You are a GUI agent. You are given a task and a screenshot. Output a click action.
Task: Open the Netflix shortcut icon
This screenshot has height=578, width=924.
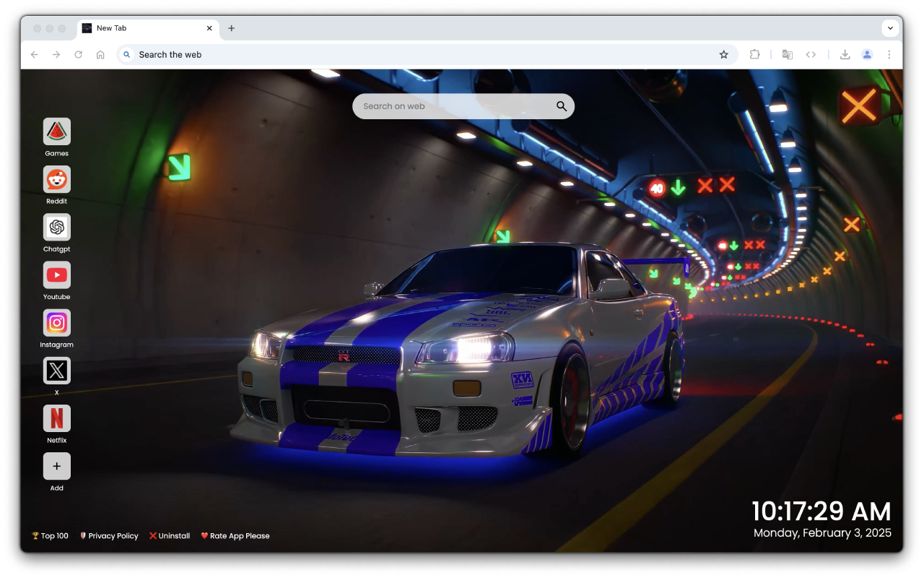pyautogui.click(x=57, y=418)
